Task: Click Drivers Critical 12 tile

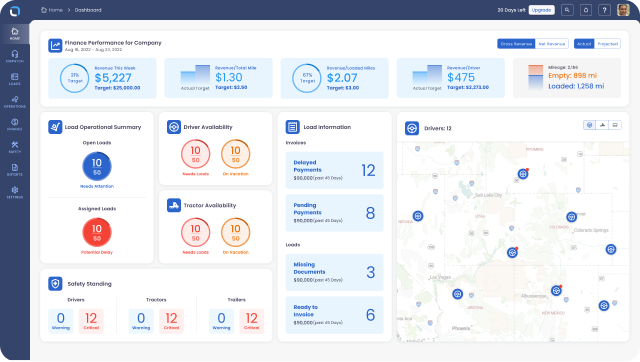Action: coord(91,321)
